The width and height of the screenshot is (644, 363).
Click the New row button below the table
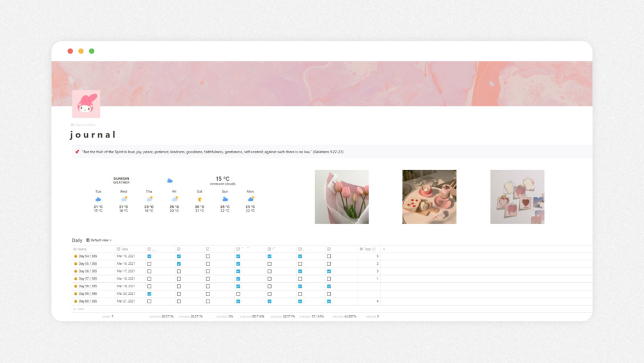[79, 309]
